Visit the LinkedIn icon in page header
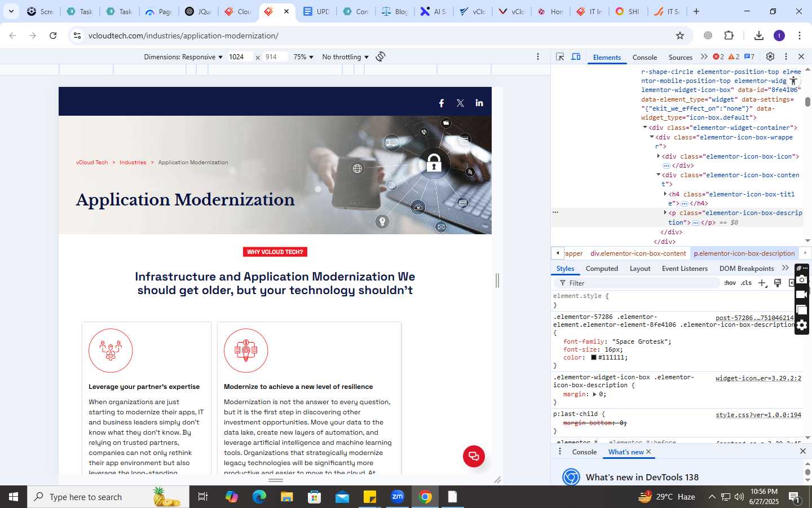This screenshot has height=508, width=812. [x=479, y=103]
